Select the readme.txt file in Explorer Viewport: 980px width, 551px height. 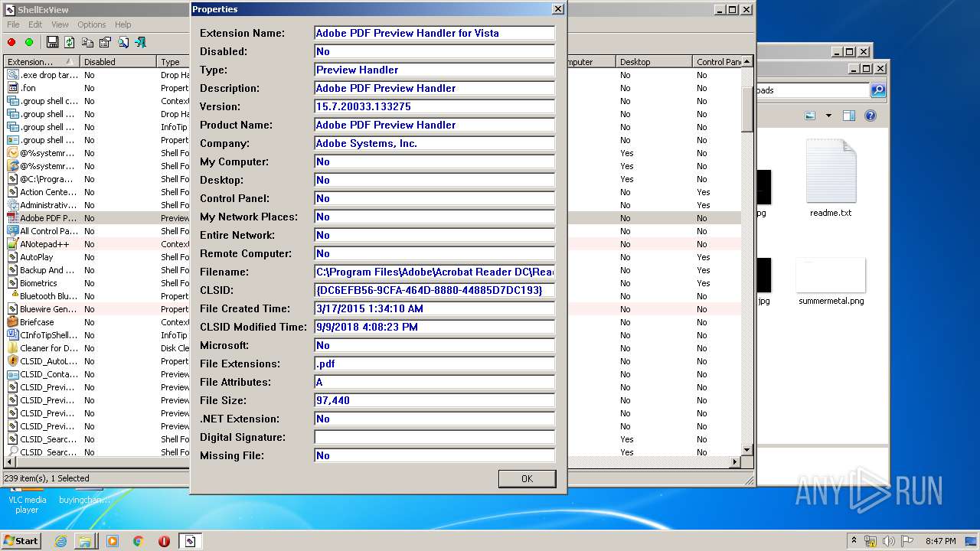click(831, 178)
